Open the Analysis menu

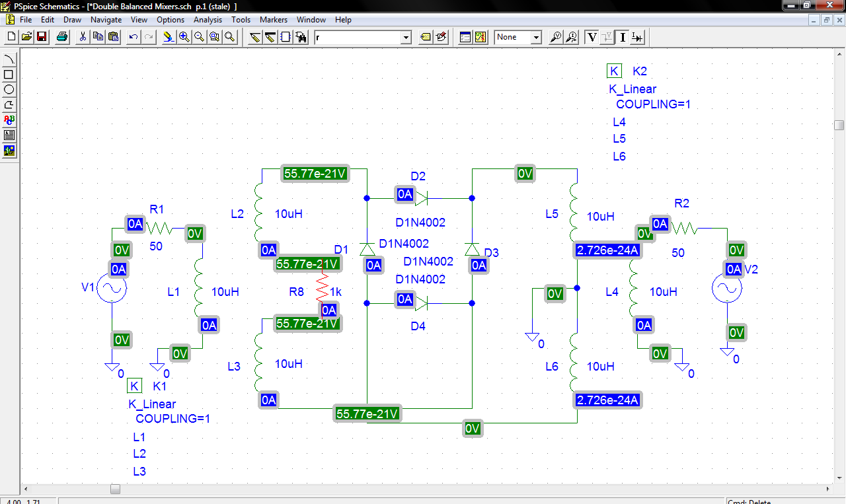coord(208,20)
